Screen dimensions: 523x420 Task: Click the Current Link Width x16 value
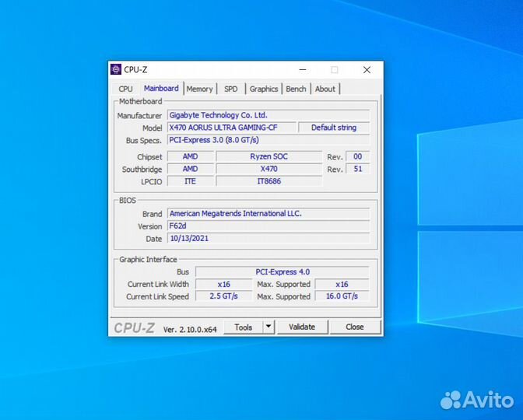click(x=223, y=285)
